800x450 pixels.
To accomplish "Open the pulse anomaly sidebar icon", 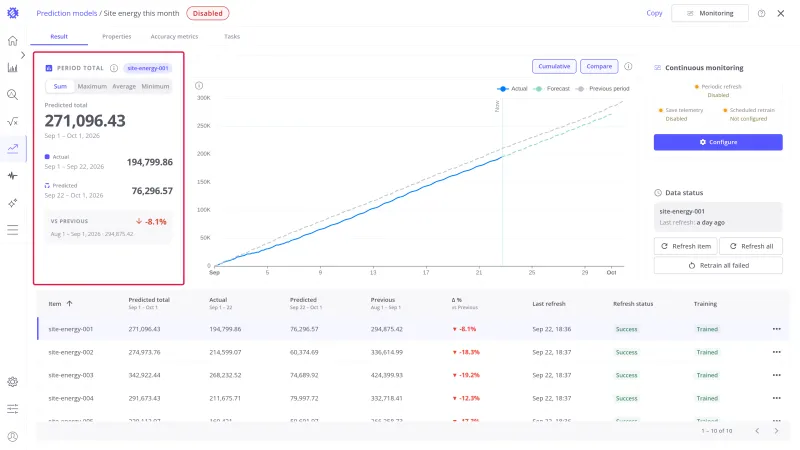I will point(13,176).
